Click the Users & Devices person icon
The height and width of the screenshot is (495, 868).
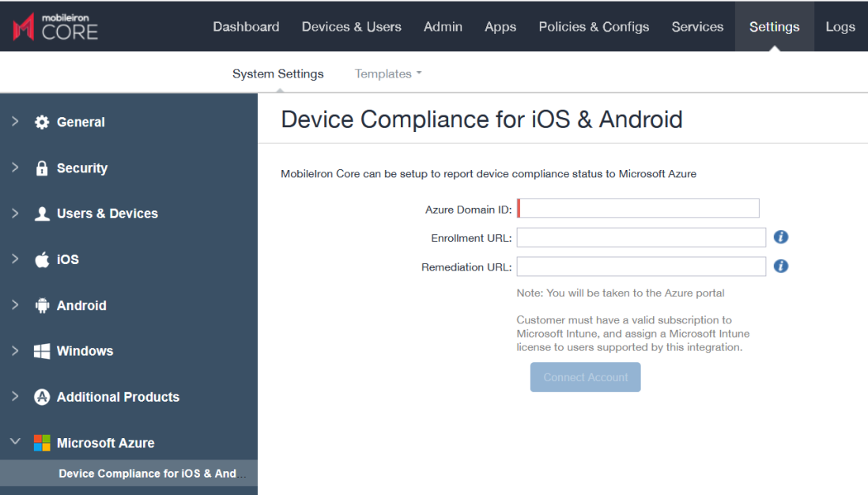pyautogui.click(x=42, y=213)
